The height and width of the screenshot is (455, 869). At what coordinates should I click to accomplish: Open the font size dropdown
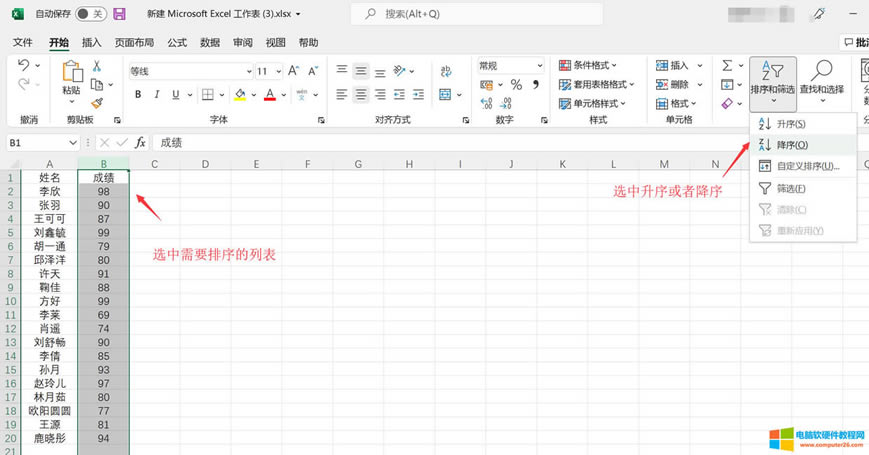pos(277,71)
